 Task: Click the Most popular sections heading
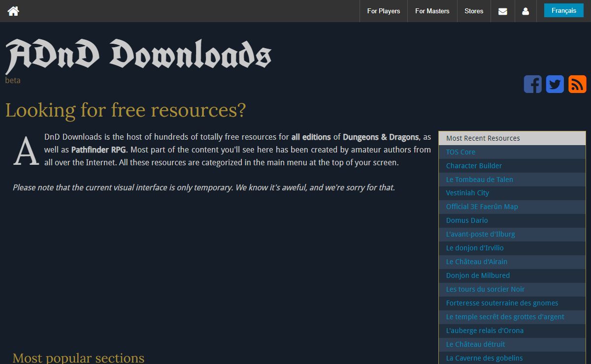[x=78, y=357]
